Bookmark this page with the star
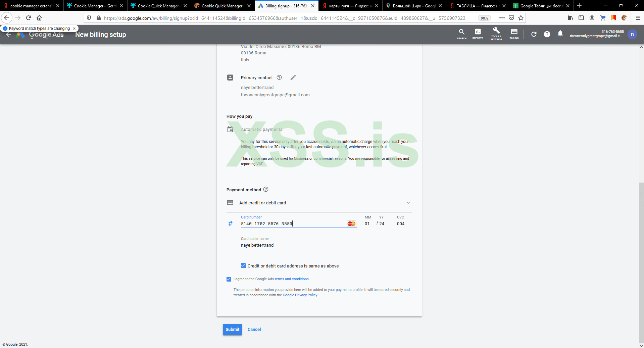This screenshot has width=644, height=348. pos(521,18)
